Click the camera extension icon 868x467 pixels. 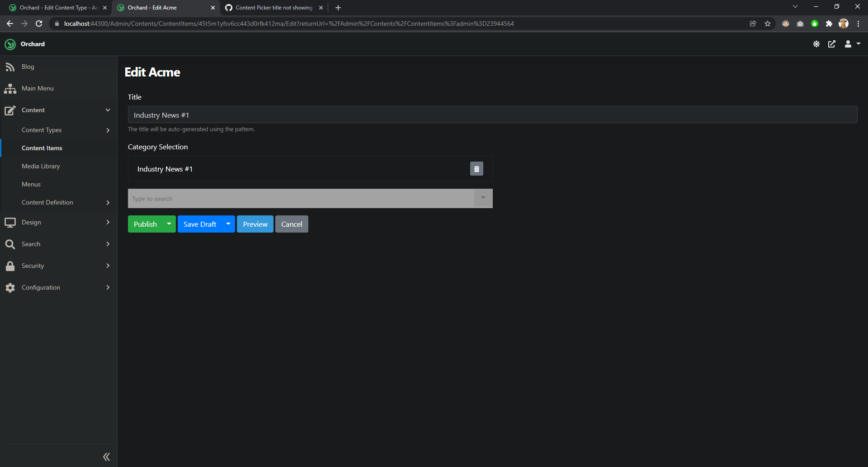pos(800,24)
